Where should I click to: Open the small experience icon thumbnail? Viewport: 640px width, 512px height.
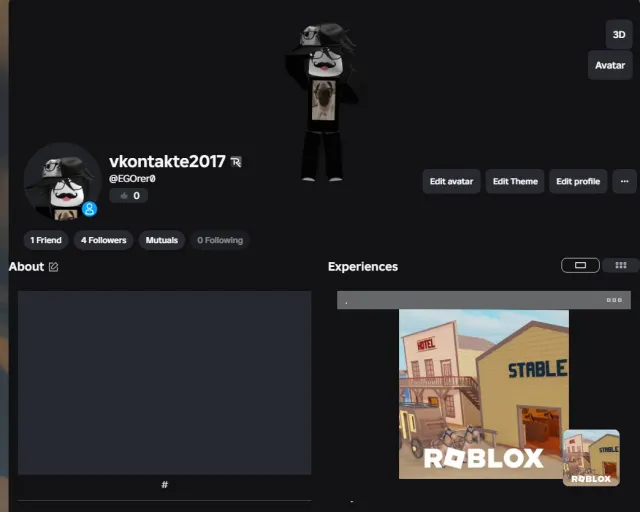point(591,458)
